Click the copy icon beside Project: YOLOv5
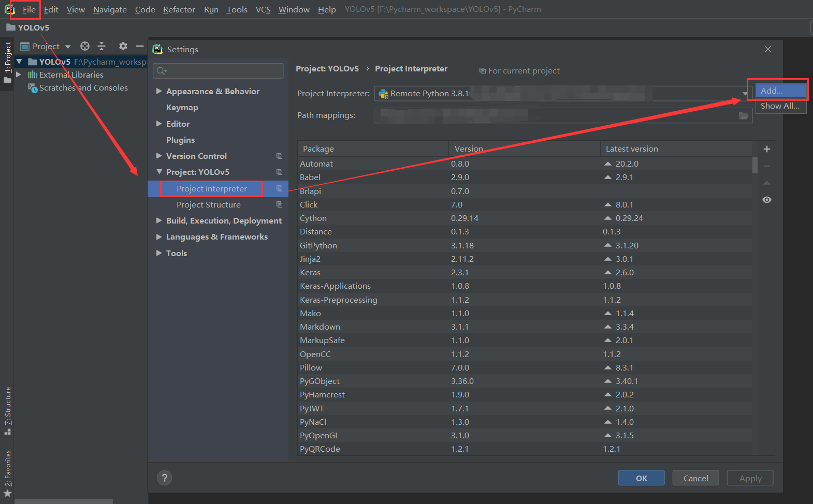The height and width of the screenshot is (504, 813). [x=279, y=172]
